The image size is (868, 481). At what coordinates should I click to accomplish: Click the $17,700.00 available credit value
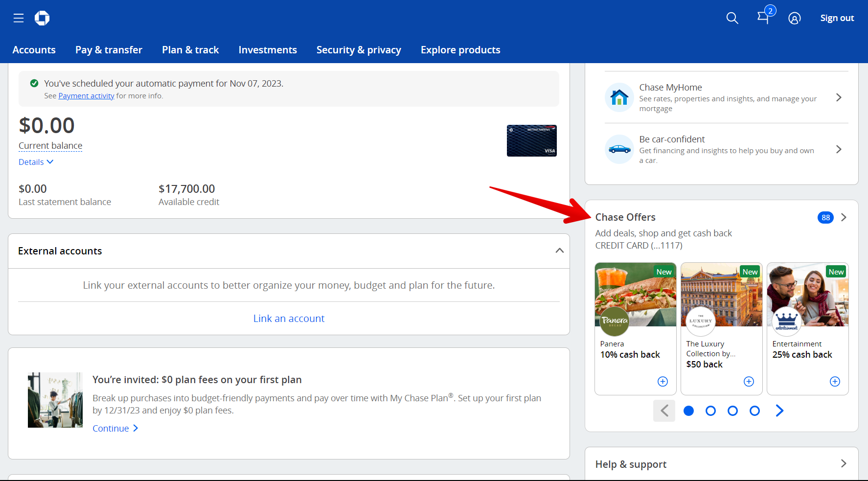coord(187,189)
